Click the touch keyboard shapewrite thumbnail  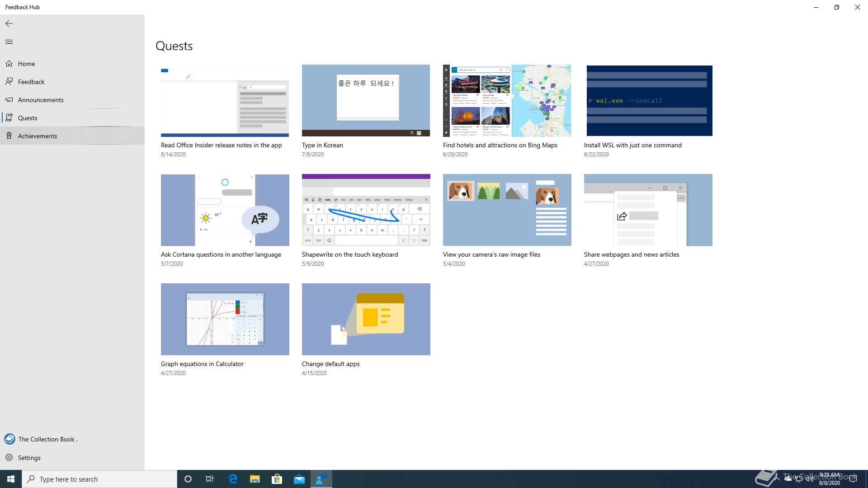pyautogui.click(x=366, y=210)
